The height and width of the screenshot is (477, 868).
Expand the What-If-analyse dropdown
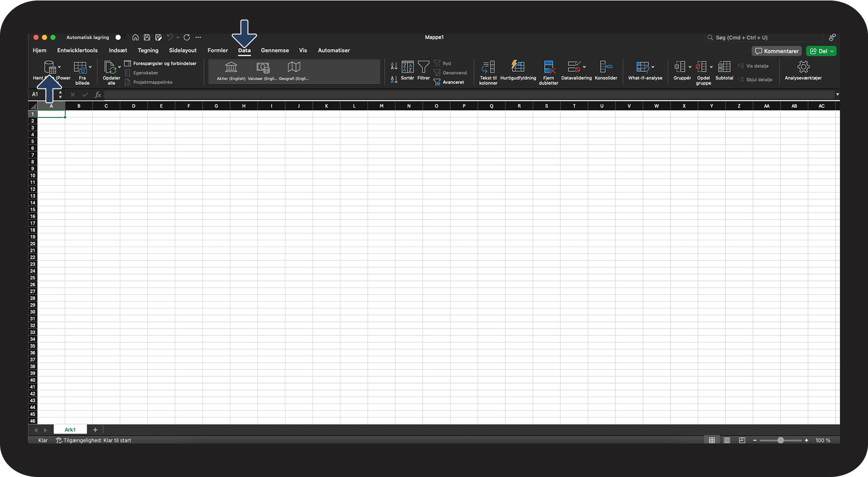coord(653,67)
